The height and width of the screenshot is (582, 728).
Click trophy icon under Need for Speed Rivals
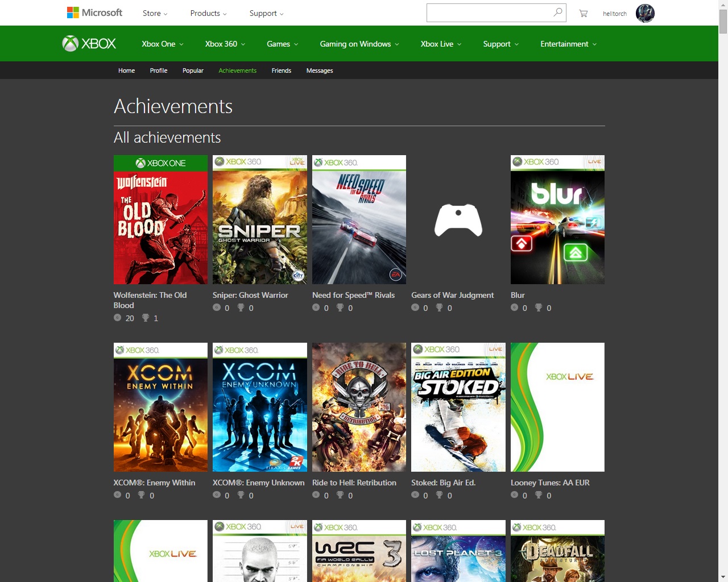[340, 307]
